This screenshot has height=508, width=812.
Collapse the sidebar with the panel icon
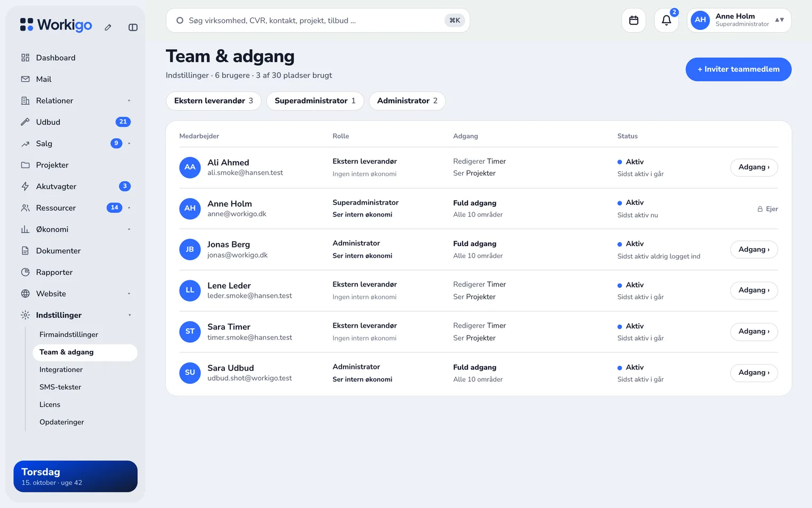133,27
